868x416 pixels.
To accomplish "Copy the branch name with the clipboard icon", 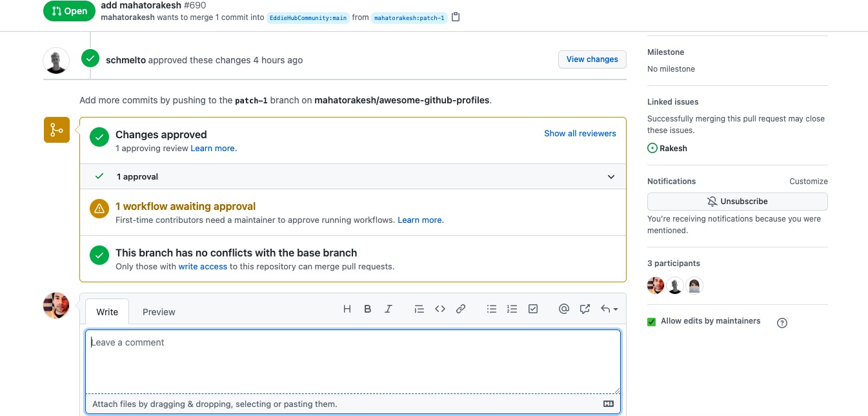I will click(x=456, y=17).
